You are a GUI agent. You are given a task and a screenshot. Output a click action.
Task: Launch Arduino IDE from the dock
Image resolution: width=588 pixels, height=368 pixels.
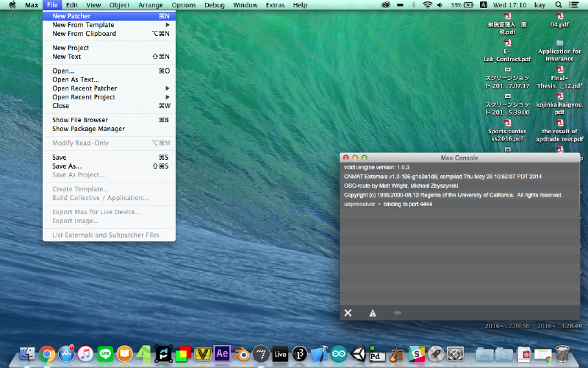pyautogui.click(x=339, y=354)
